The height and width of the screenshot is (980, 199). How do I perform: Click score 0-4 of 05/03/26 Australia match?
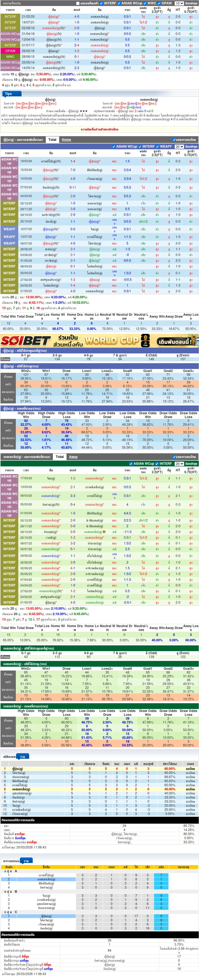73,505
